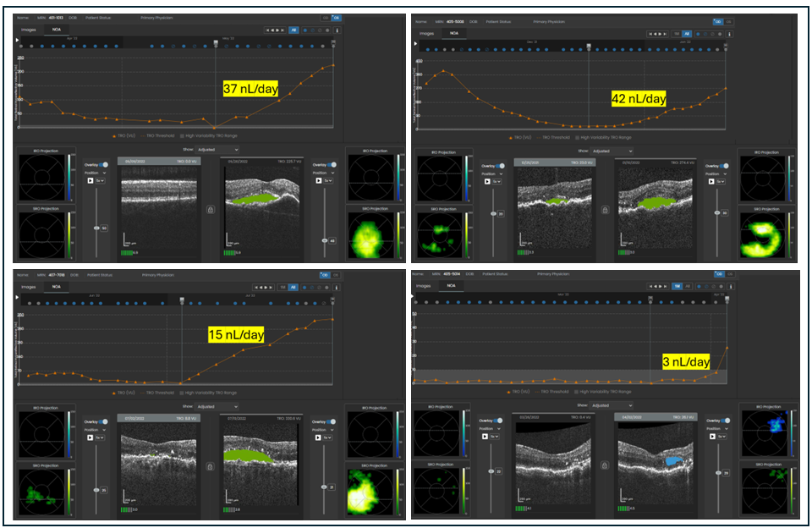Jump to last scan in MRN 405-5014 window
Screen dimensions: 812x528
pyautogui.click(x=666, y=286)
